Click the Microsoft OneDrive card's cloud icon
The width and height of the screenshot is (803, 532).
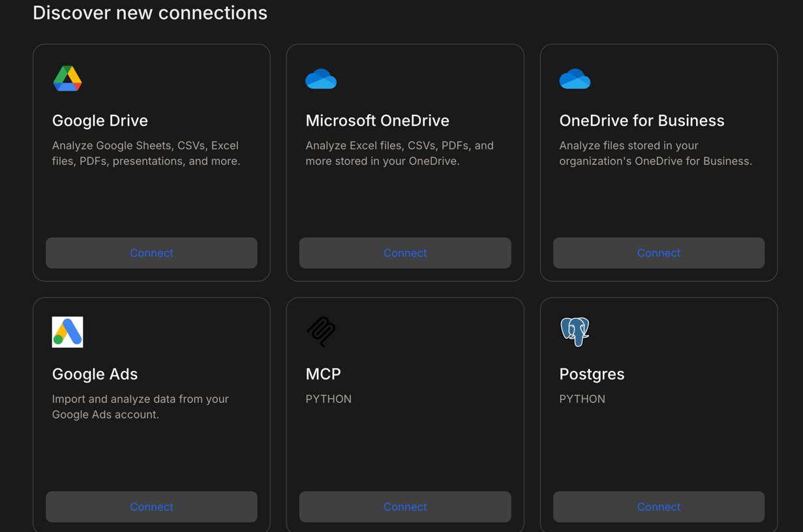(x=321, y=79)
